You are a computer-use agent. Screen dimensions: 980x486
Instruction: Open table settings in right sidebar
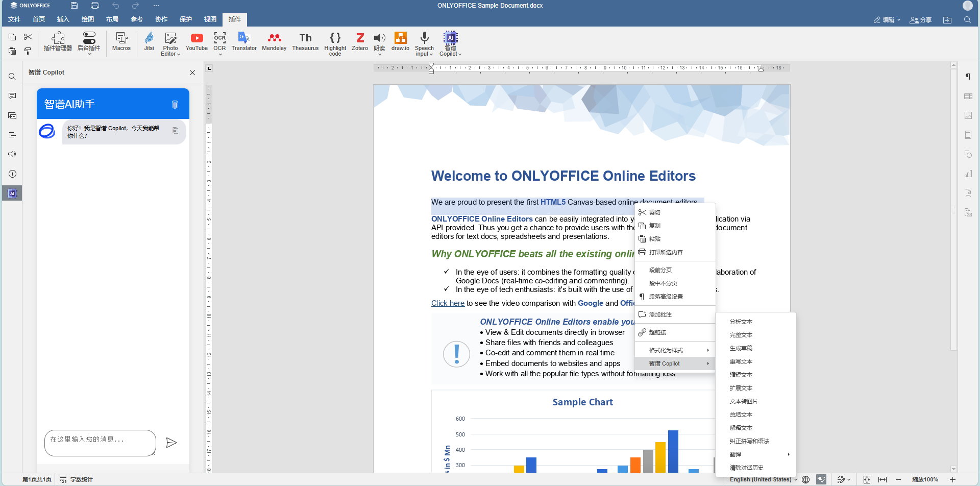[968, 96]
